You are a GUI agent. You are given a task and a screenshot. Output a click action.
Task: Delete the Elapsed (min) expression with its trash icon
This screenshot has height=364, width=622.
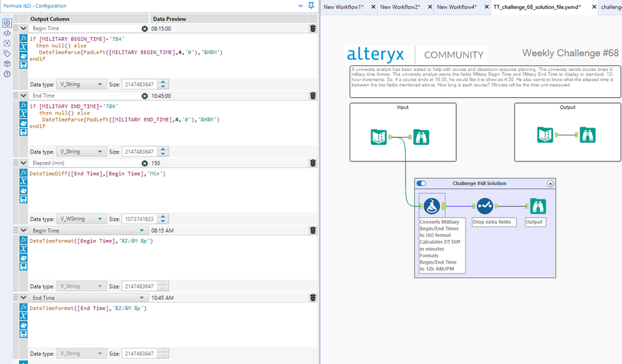[x=313, y=163]
